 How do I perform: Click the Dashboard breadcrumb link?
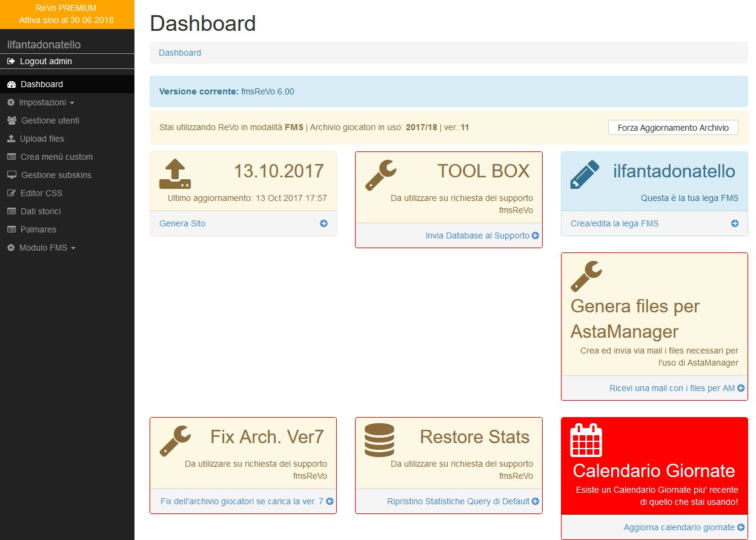pyautogui.click(x=179, y=53)
